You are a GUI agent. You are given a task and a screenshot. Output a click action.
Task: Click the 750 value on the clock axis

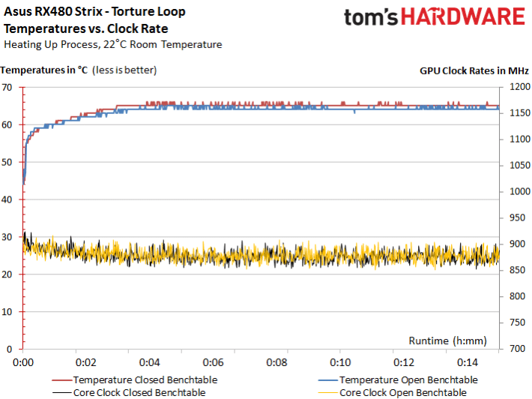[x=517, y=322]
